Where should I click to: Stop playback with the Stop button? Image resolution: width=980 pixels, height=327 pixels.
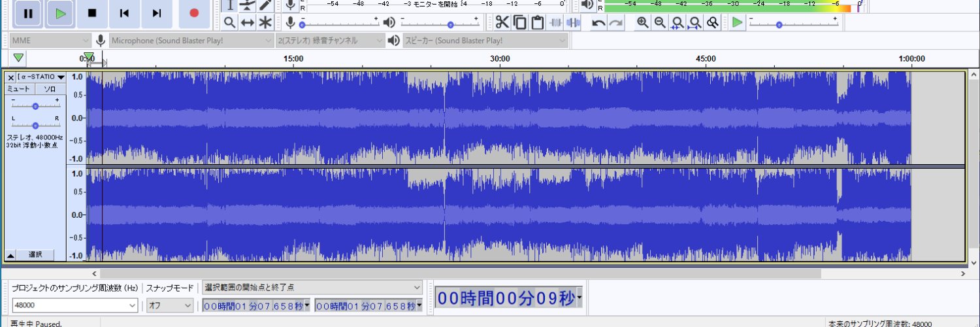coord(92,13)
